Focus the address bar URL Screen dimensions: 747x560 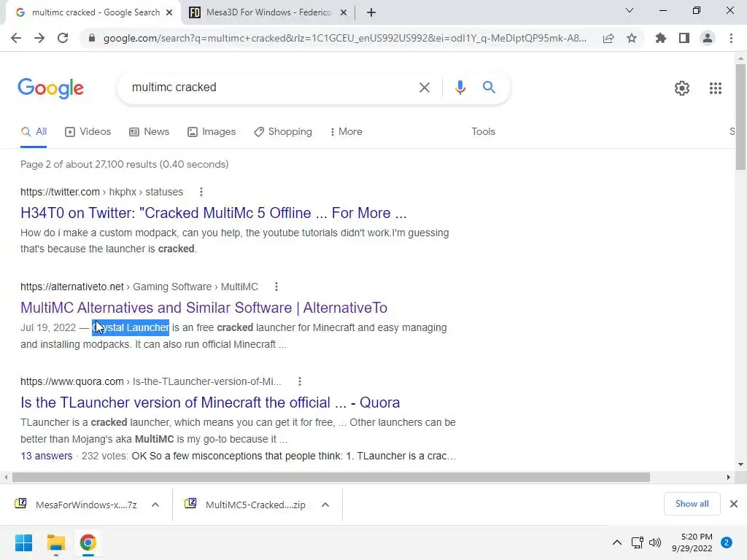click(x=345, y=38)
